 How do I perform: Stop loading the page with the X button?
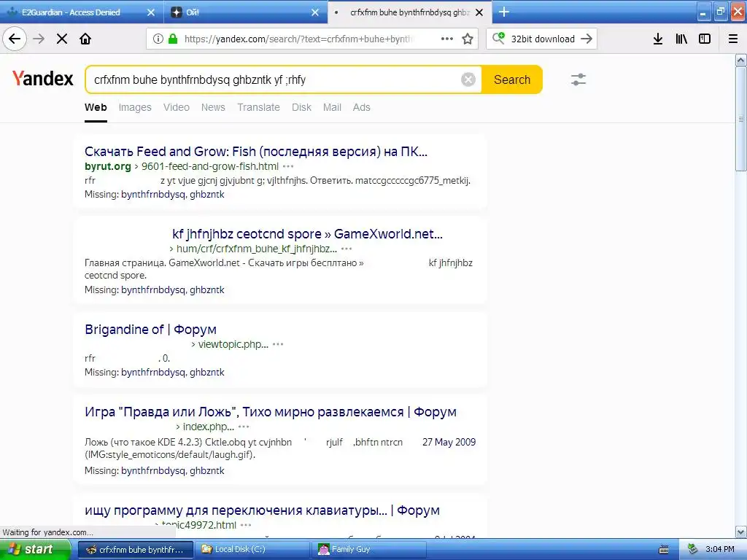(x=62, y=39)
